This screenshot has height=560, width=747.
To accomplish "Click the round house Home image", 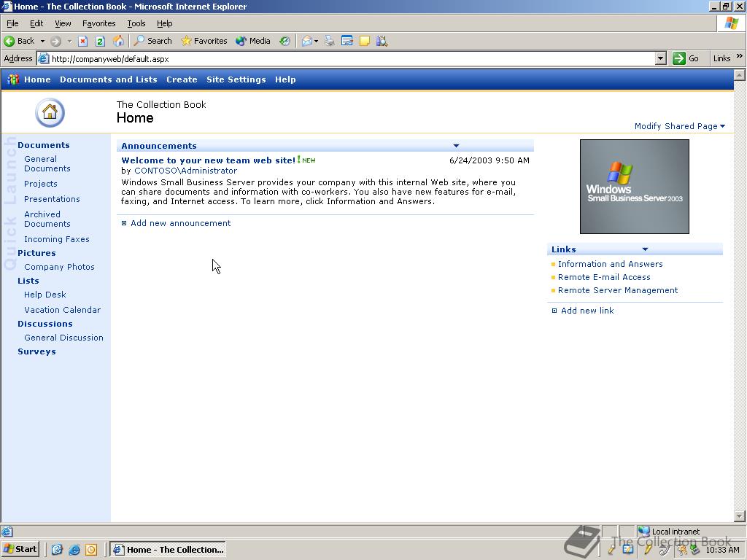I will click(x=50, y=113).
